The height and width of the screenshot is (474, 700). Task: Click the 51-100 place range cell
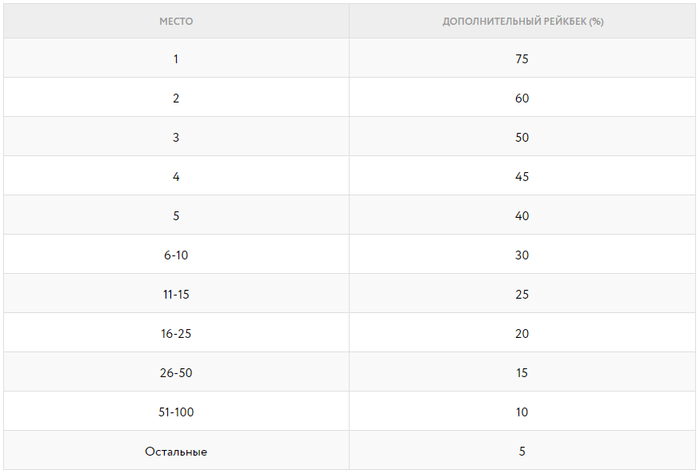point(176,412)
